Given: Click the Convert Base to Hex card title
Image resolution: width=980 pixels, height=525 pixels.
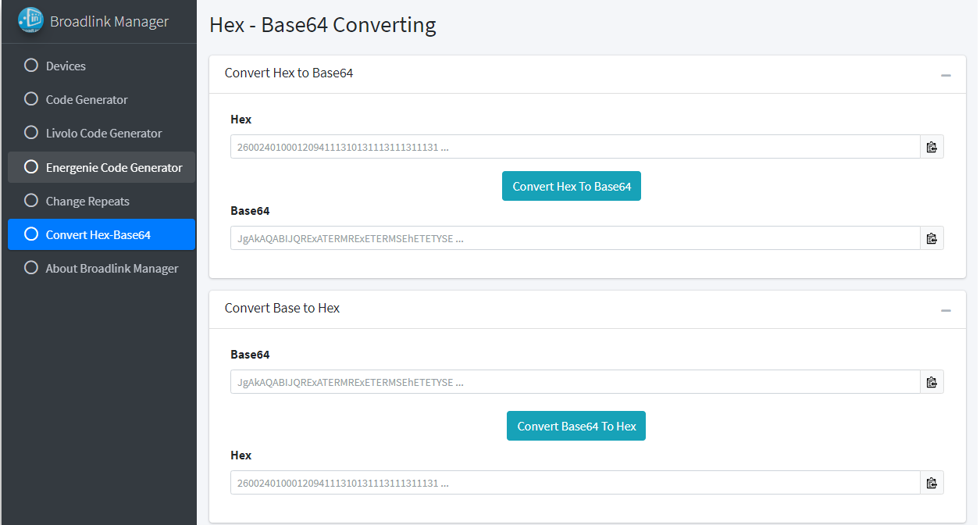Looking at the screenshot, I should 282,308.
